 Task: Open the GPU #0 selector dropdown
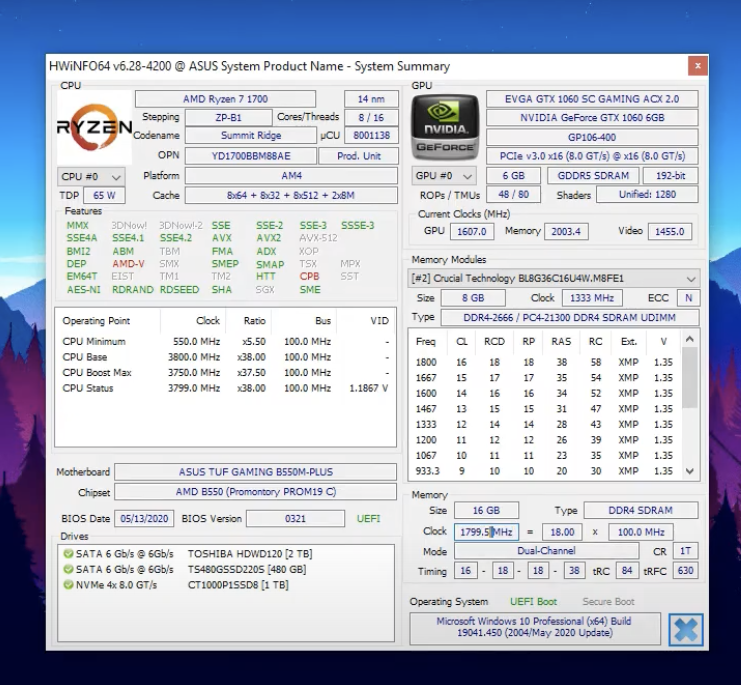[440, 177]
